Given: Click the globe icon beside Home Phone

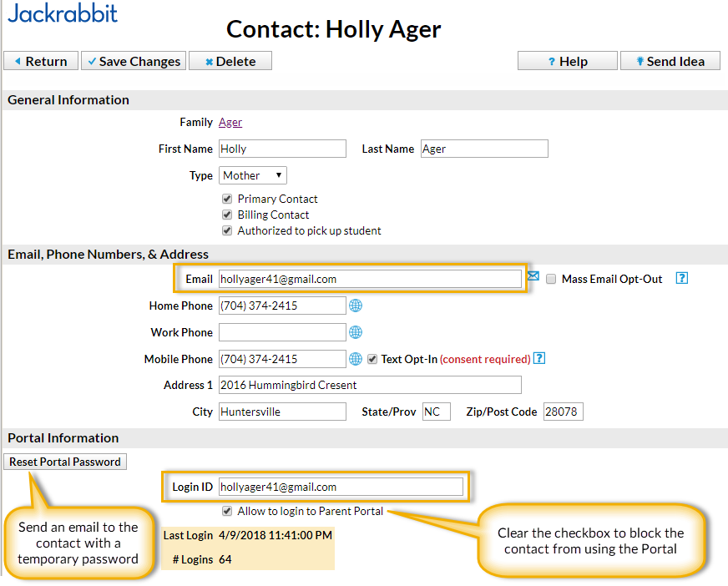Looking at the screenshot, I should tap(356, 306).
